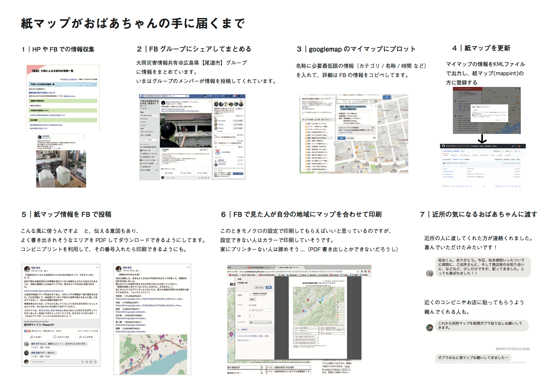Click 変更... destination button in the print dialog

tap(253, 299)
